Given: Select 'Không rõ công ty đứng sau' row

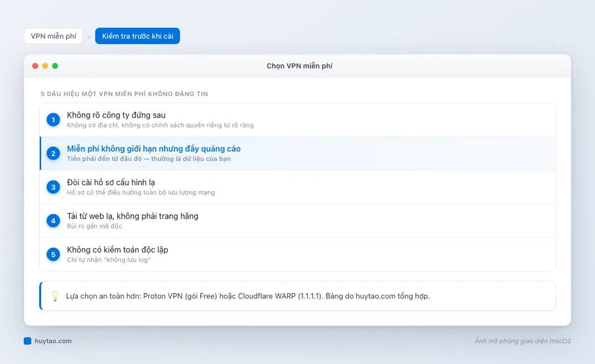Looking at the screenshot, I should tap(297, 120).
